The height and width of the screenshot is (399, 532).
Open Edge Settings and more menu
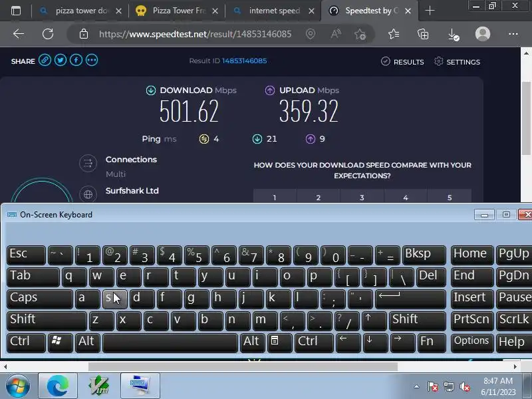coord(513,34)
